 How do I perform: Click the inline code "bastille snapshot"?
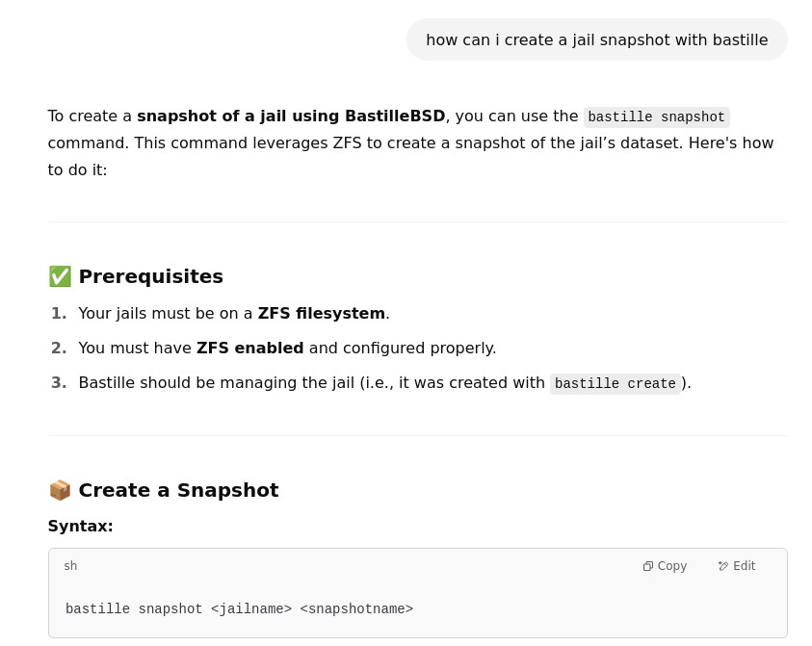point(656,117)
